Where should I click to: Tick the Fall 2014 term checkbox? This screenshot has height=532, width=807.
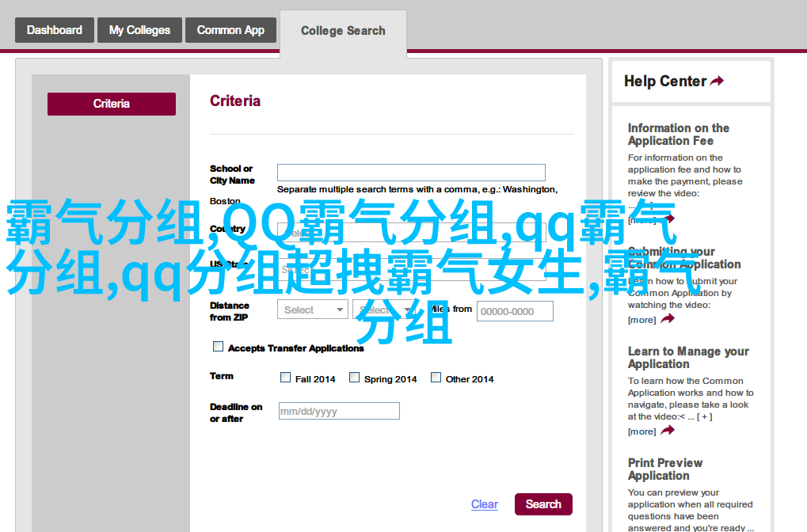[285, 378]
